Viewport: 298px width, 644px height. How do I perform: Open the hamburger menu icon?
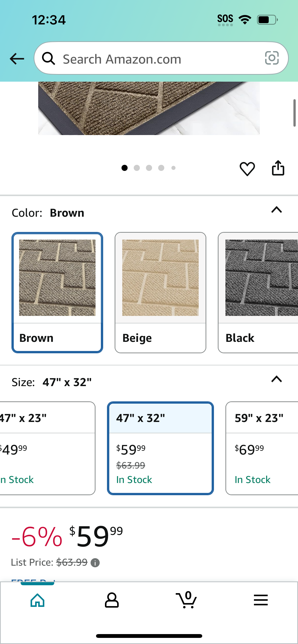point(261,600)
